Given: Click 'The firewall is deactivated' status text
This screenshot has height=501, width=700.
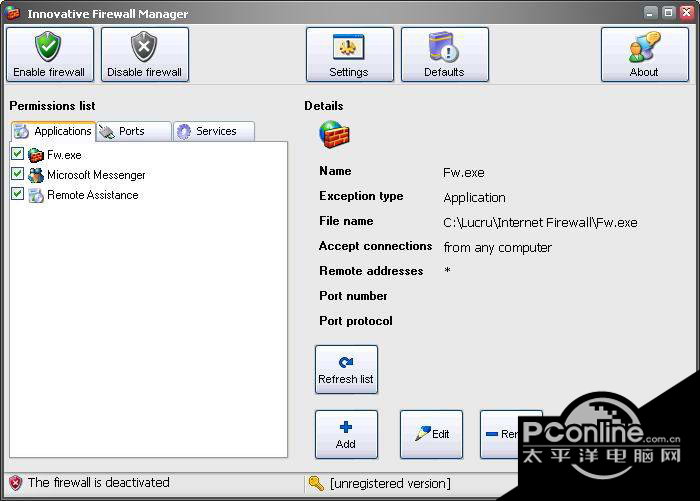Looking at the screenshot, I should coord(99,483).
